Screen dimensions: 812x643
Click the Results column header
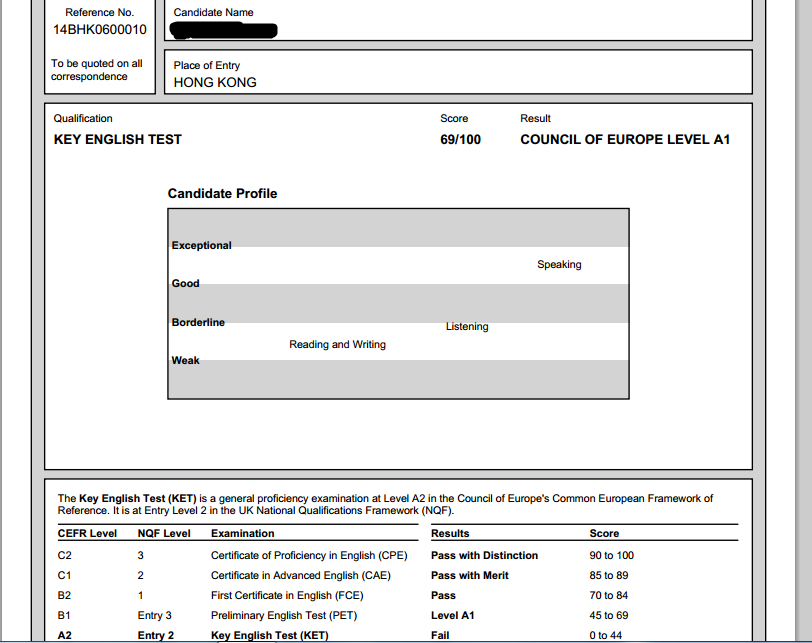coord(450,534)
